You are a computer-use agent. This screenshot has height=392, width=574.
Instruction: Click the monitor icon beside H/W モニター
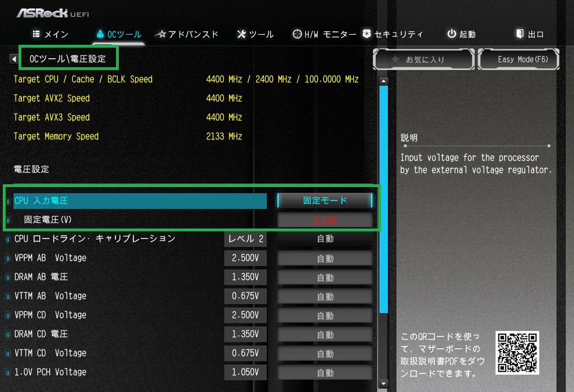coord(297,34)
